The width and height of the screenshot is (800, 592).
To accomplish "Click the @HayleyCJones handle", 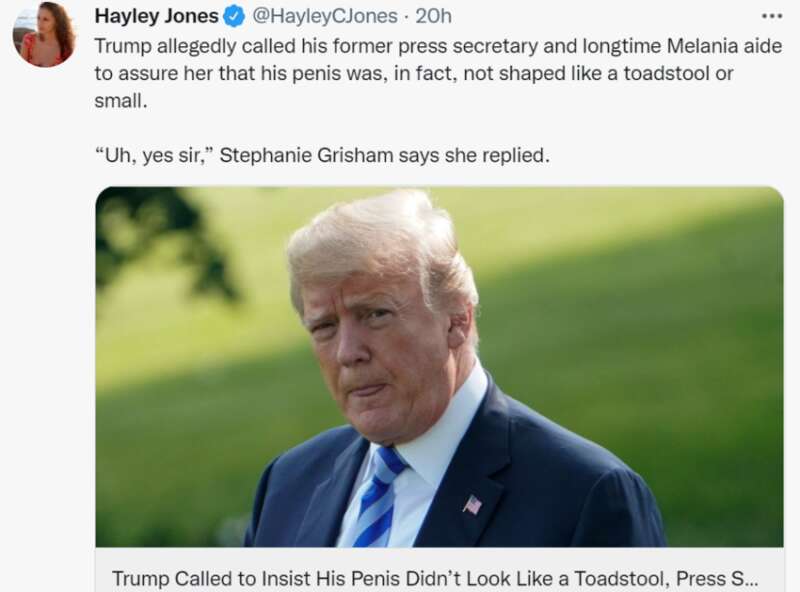I will (324, 16).
